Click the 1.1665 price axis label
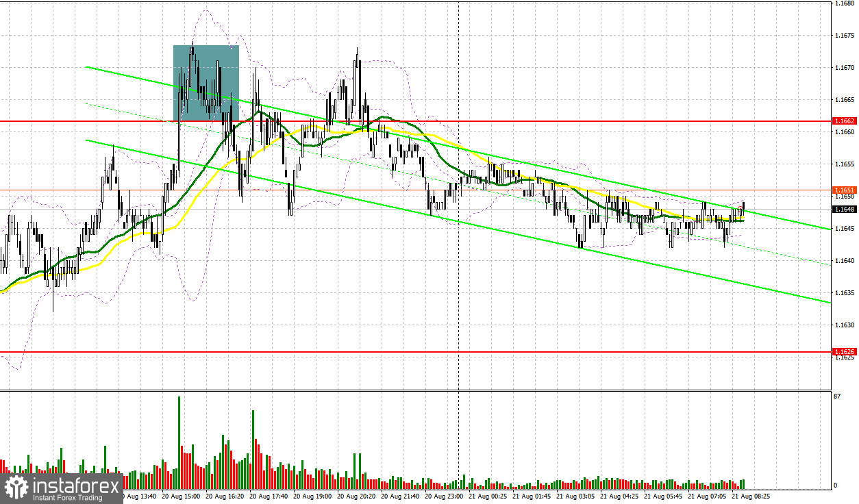This screenshot has width=859, height=504. (843, 100)
